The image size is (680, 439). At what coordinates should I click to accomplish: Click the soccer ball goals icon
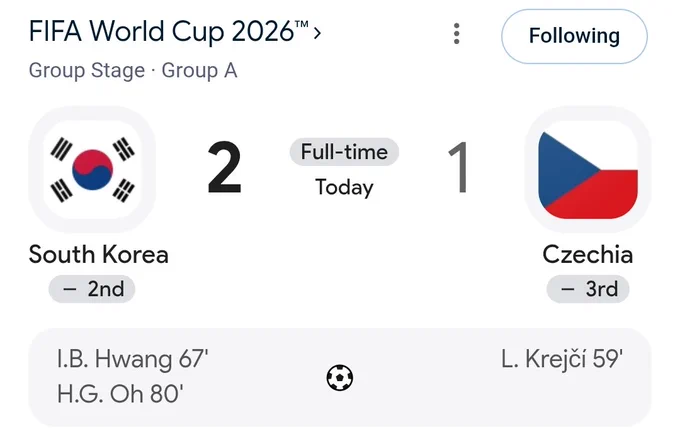(340, 378)
